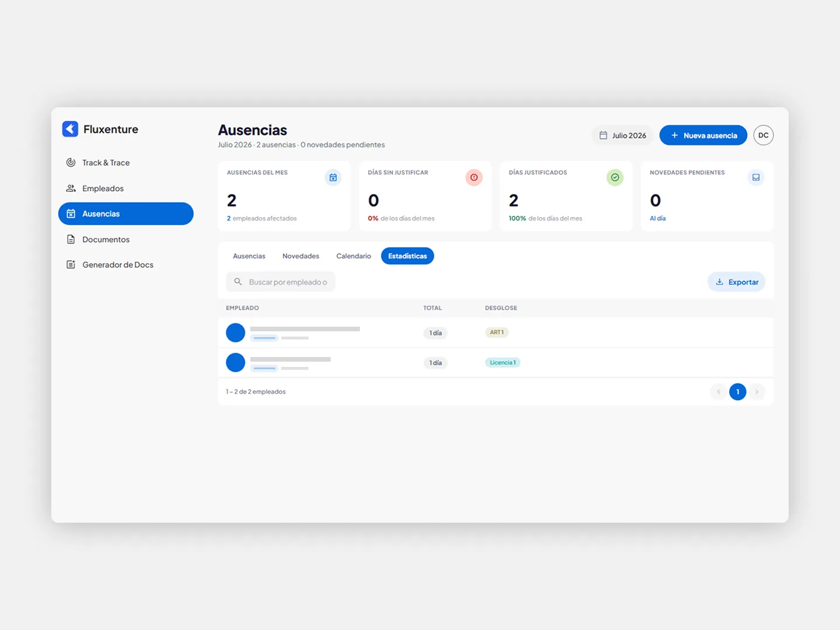Viewport: 840px width, 630px height.
Task: Click the '1 – 2 de 2 empleados' count
Action: (x=256, y=392)
